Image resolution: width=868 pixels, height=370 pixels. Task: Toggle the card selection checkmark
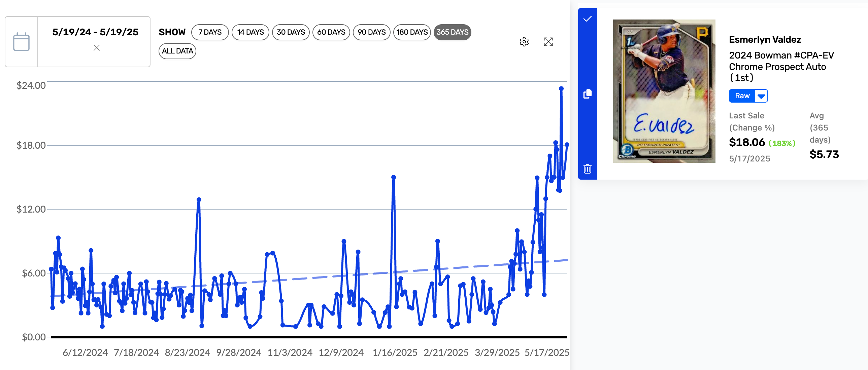(587, 19)
